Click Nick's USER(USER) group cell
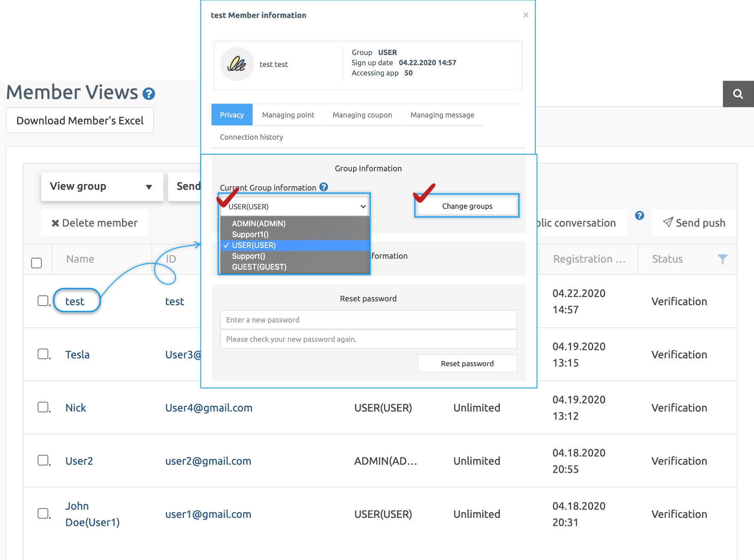The image size is (754, 560). pos(383,408)
